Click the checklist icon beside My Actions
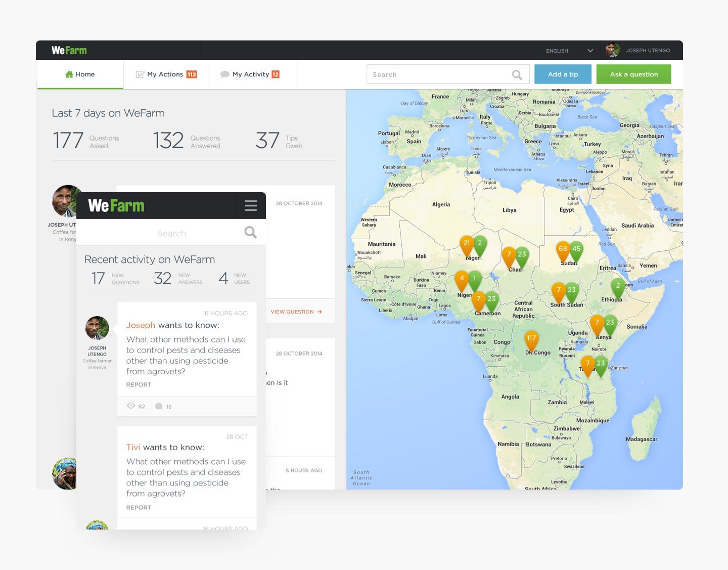This screenshot has width=728, height=570. (140, 74)
